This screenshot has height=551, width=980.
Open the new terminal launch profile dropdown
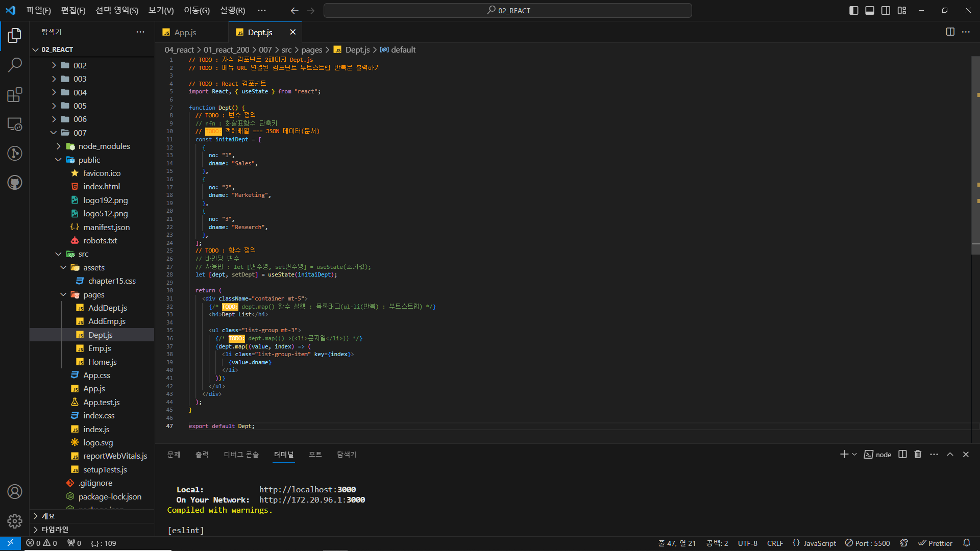coord(854,454)
